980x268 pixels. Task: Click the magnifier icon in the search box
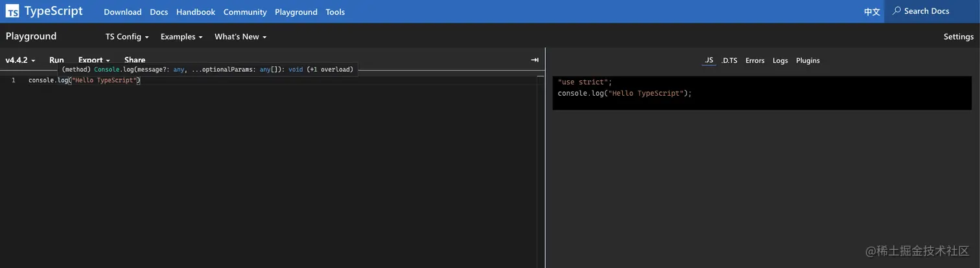(896, 11)
